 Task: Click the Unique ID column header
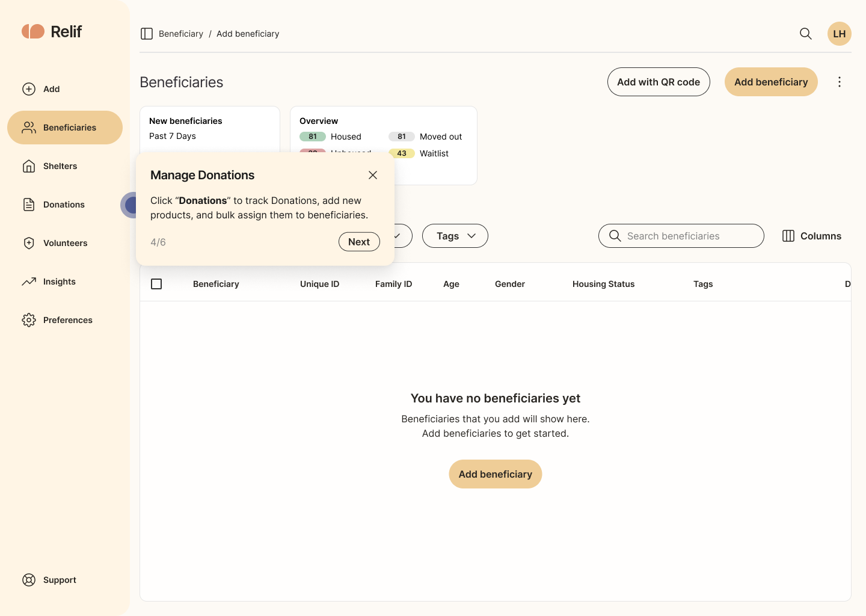pyautogui.click(x=320, y=284)
